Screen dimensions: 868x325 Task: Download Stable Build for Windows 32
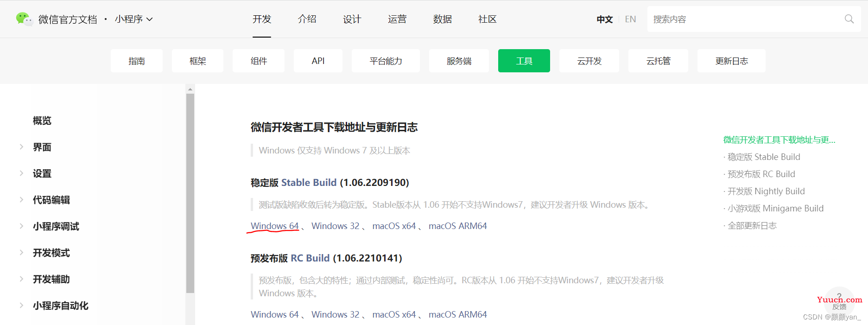pyautogui.click(x=336, y=226)
